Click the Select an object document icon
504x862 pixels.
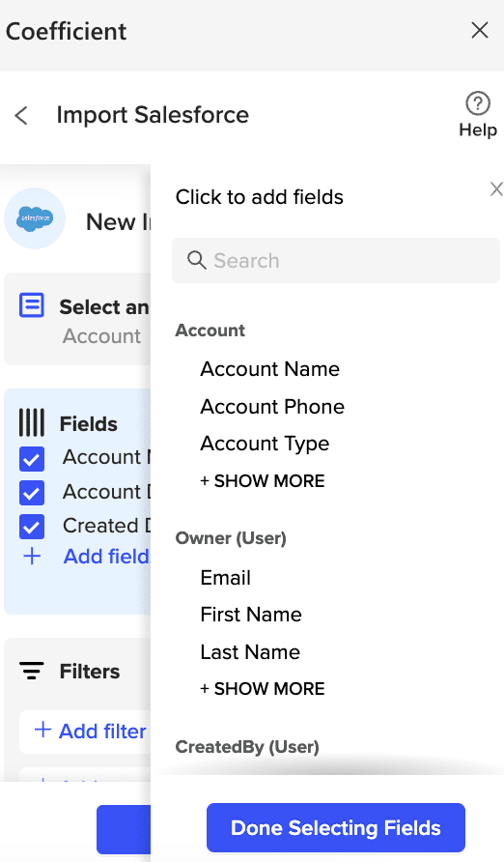click(32, 304)
